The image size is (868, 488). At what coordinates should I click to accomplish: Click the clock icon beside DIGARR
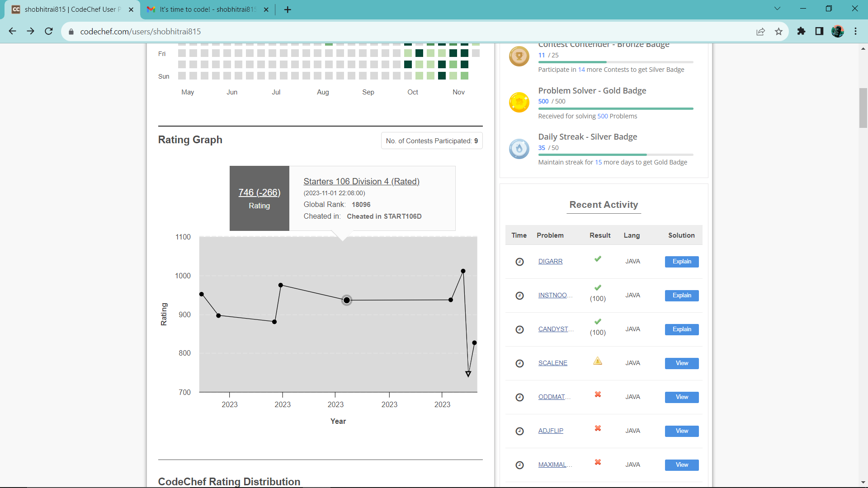(x=519, y=262)
